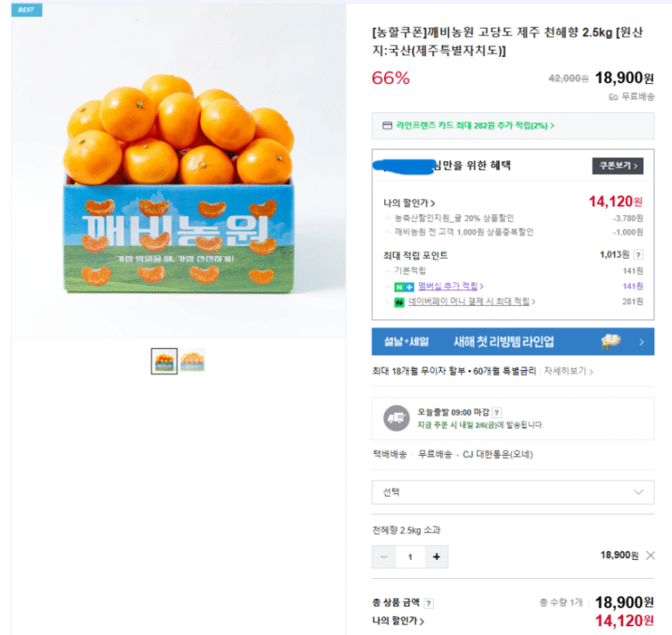Expand 나의 할인가 details in the benefits box
This screenshot has height=635, width=672.
point(409,203)
